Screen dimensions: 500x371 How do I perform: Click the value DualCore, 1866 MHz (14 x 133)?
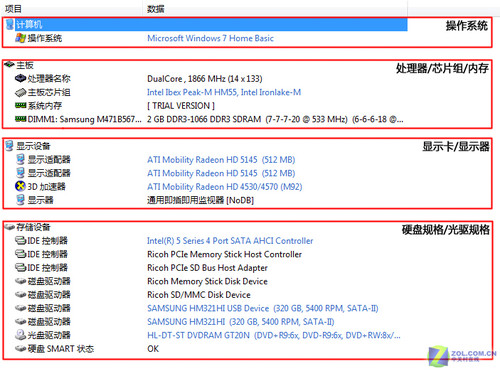(x=205, y=79)
